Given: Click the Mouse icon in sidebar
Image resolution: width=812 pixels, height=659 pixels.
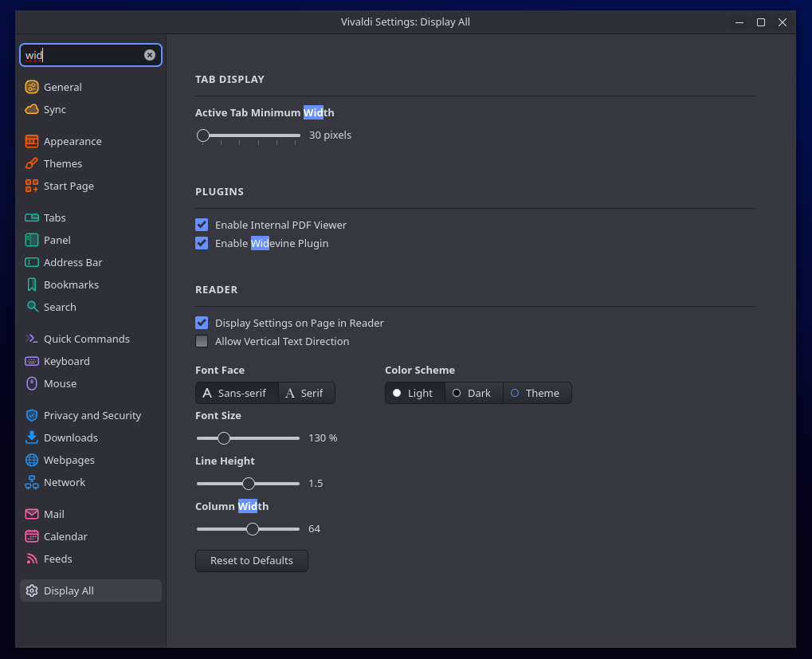Looking at the screenshot, I should 32,383.
